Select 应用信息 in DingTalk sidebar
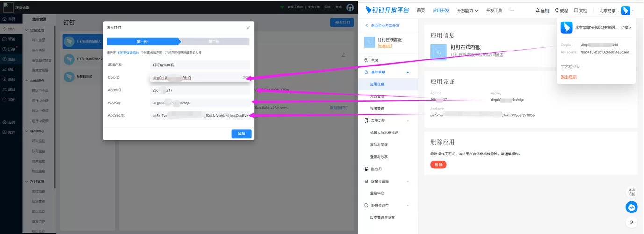Image resolution: width=644 pixels, height=234 pixels. click(388, 85)
